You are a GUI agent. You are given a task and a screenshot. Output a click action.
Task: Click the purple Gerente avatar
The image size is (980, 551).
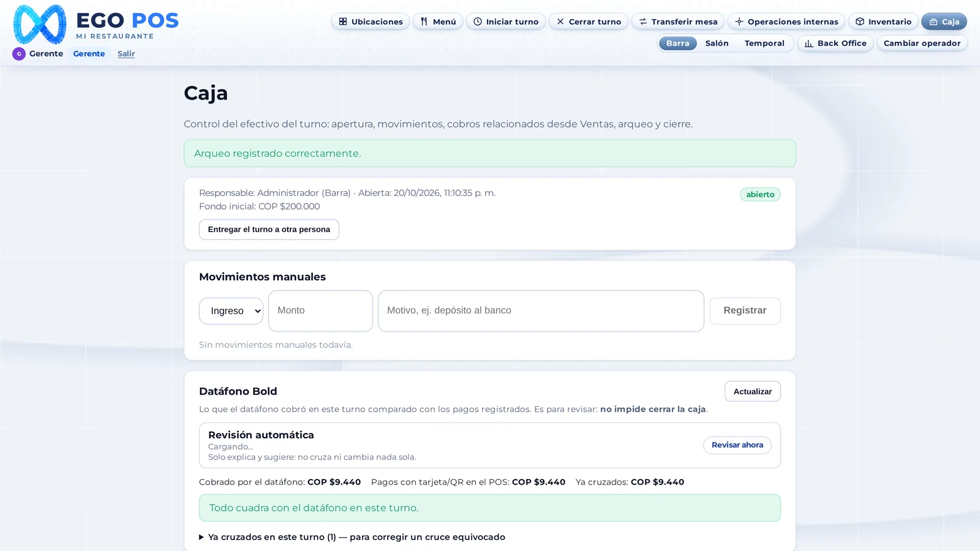click(19, 54)
